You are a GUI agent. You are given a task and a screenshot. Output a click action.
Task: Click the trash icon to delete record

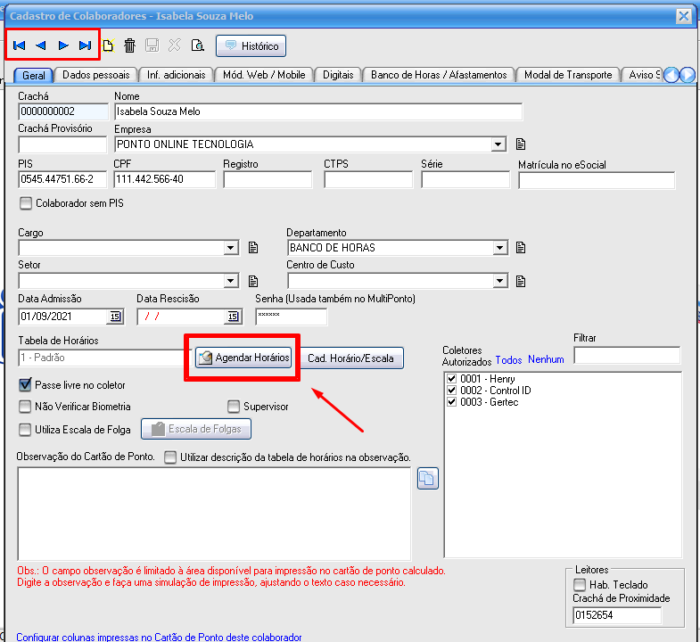tap(130, 45)
